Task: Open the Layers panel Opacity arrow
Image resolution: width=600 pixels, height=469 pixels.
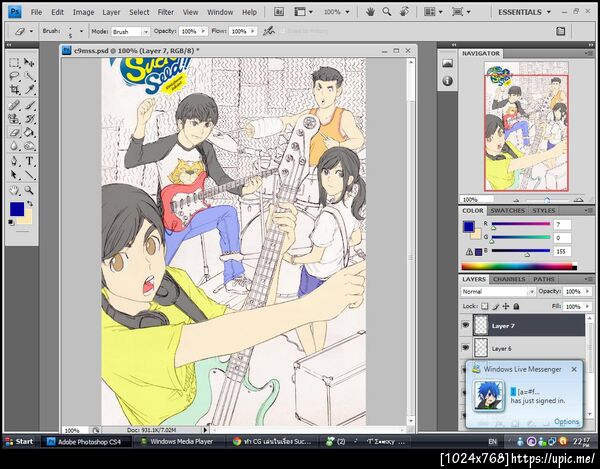Action: click(x=588, y=291)
